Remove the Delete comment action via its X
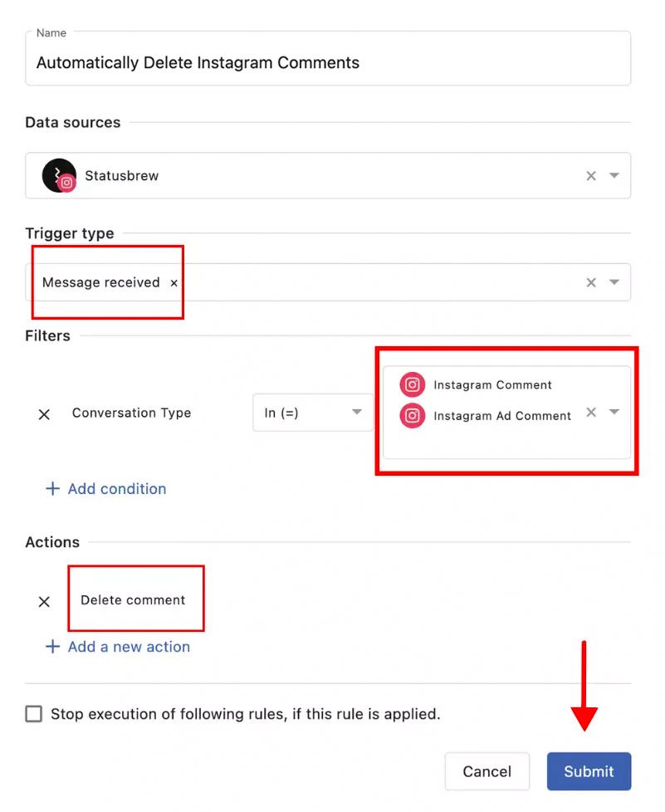 44,601
